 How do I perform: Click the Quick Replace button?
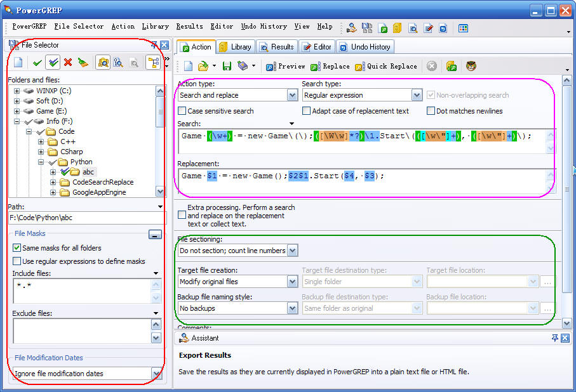point(386,66)
